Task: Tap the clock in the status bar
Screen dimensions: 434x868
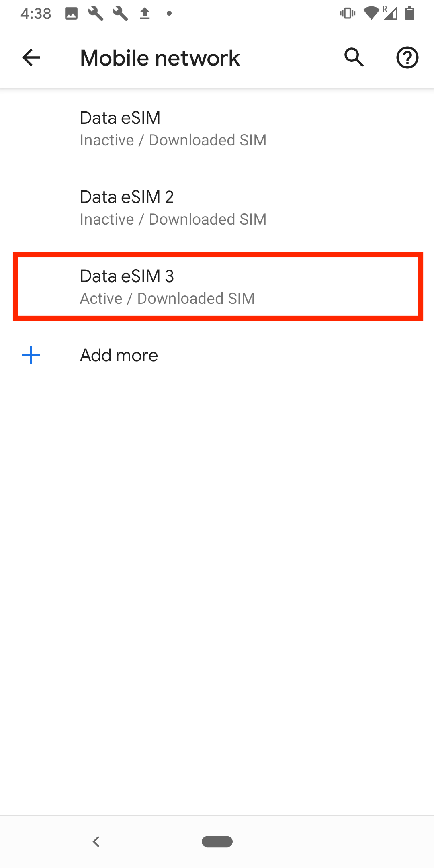Action: click(x=36, y=13)
